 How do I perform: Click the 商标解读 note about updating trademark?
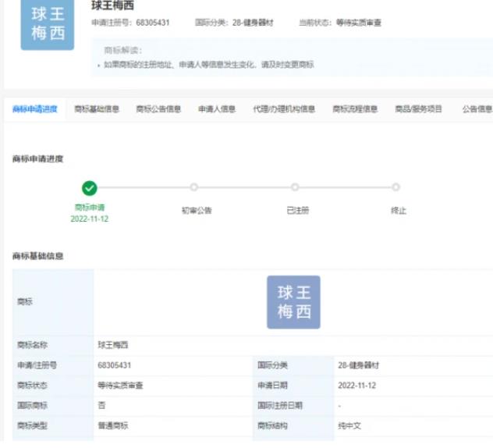point(209,65)
